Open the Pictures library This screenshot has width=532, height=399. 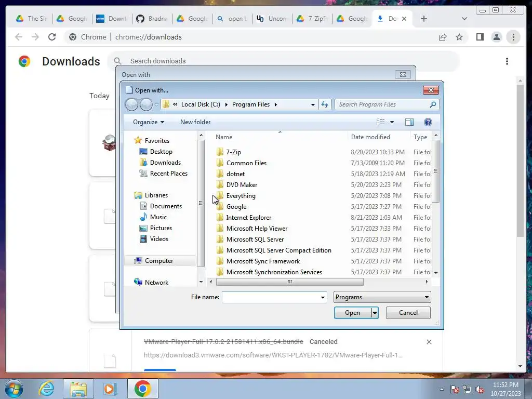coord(161,228)
